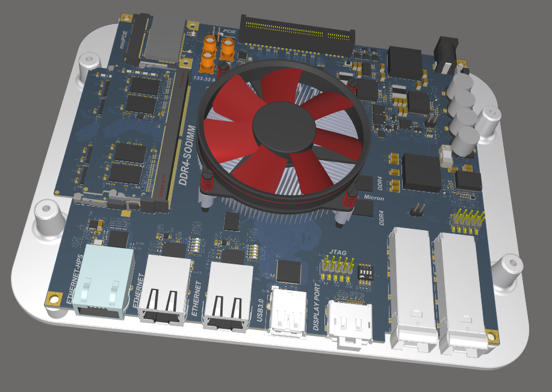Click the USB3.0 connector on the board
Screen dimensions: 552x392
289,310
